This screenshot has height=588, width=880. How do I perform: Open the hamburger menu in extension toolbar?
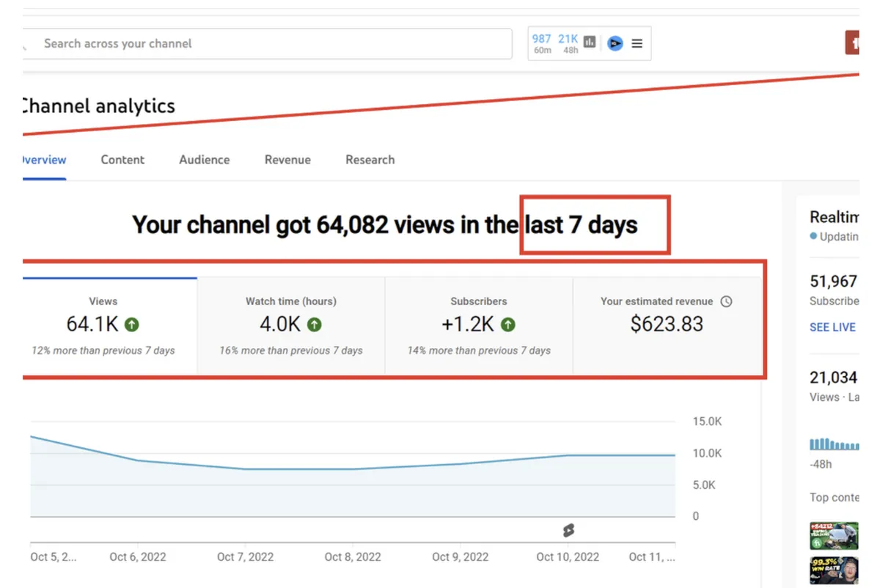pos(637,43)
